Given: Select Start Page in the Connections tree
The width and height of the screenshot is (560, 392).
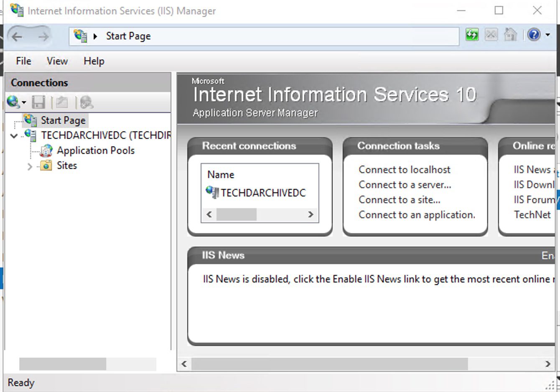Looking at the screenshot, I should (x=63, y=120).
